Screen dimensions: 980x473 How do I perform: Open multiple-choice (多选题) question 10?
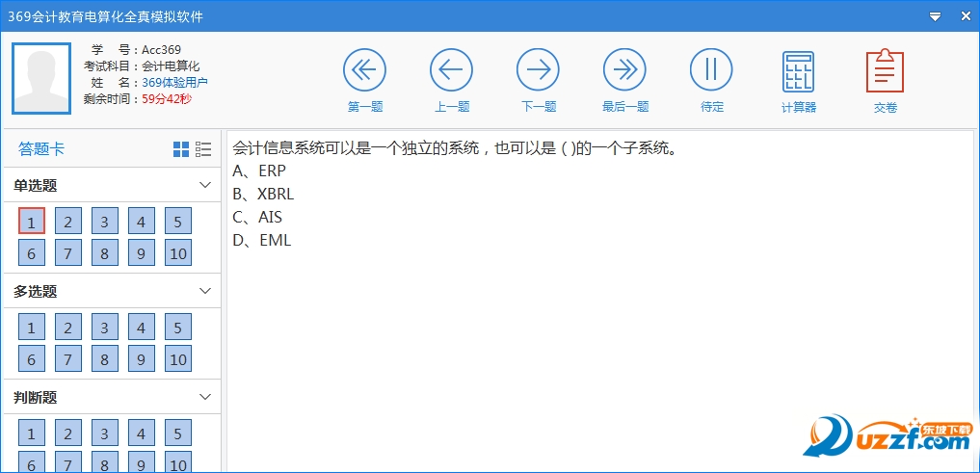(x=178, y=358)
